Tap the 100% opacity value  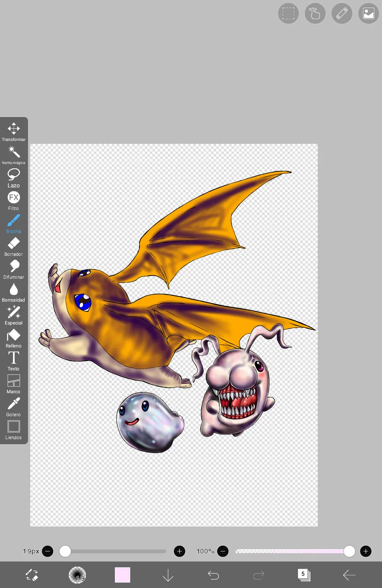coord(205,551)
